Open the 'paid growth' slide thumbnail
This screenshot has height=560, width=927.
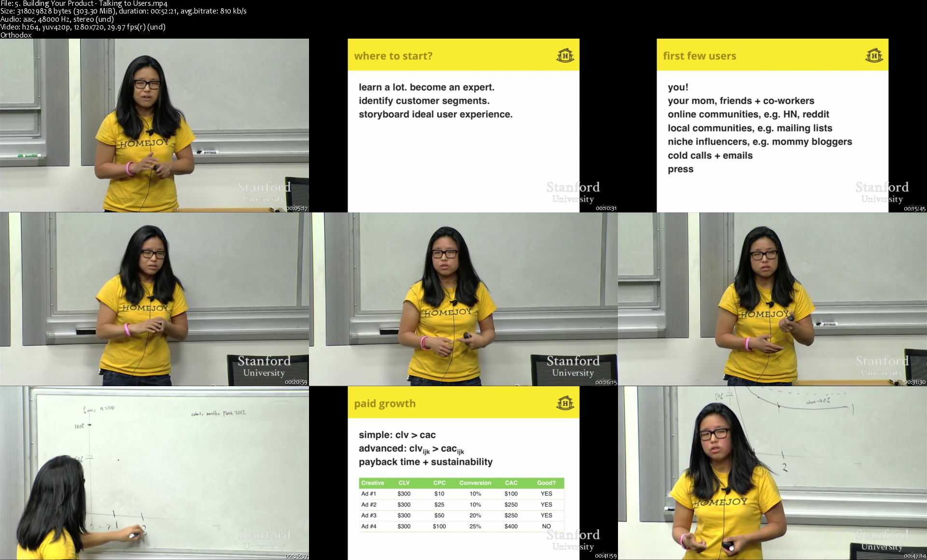(x=463, y=473)
